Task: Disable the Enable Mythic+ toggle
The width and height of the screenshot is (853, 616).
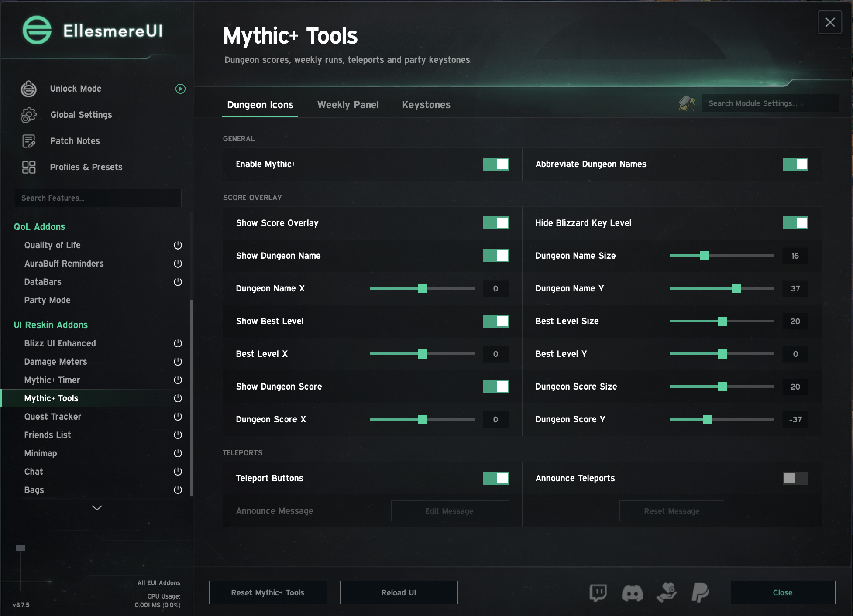Action: (x=496, y=164)
